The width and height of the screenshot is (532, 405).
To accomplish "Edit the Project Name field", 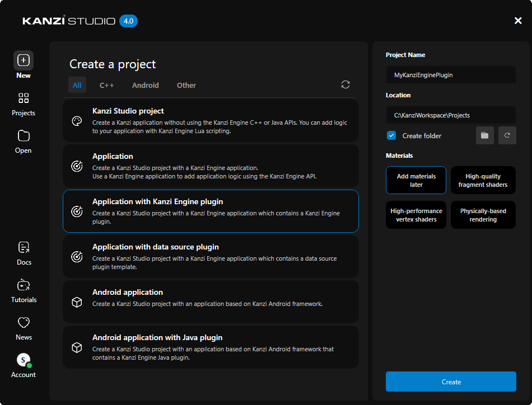I will (451, 74).
